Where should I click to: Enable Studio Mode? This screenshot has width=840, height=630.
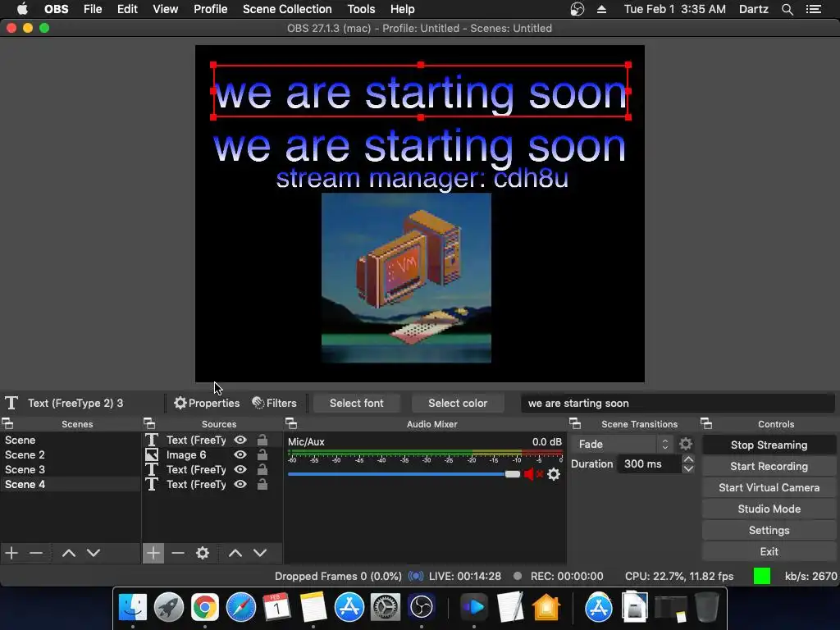point(769,509)
